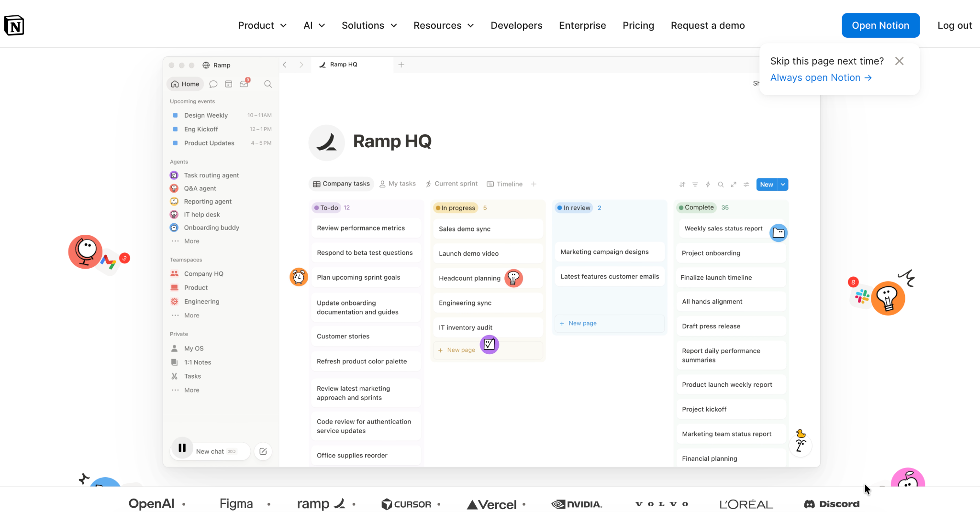Click the Complete status label
This screenshot has height=512, width=980.
pyautogui.click(x=696, y=207)
